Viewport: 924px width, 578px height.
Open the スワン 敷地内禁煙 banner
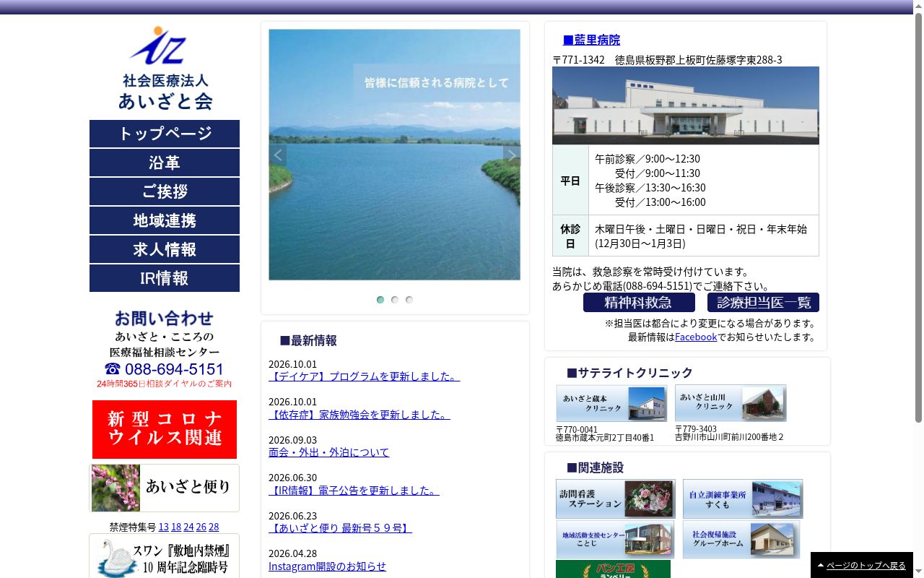click(165, 556)
